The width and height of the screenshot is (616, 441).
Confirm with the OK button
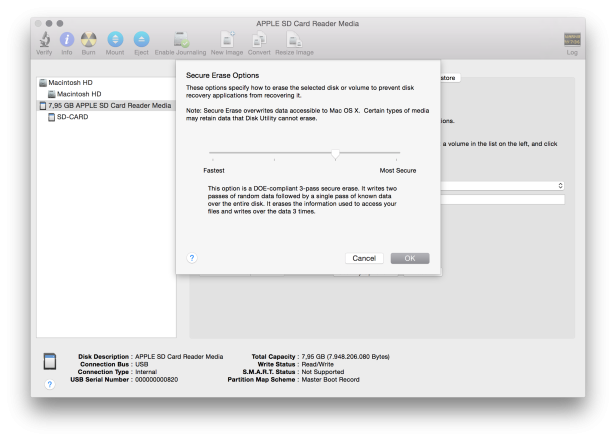(x=410, y=258)
